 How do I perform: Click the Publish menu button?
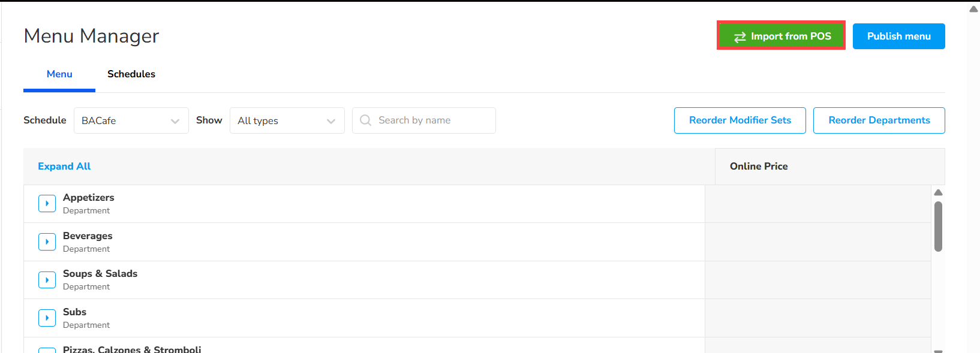click(898, 37)
